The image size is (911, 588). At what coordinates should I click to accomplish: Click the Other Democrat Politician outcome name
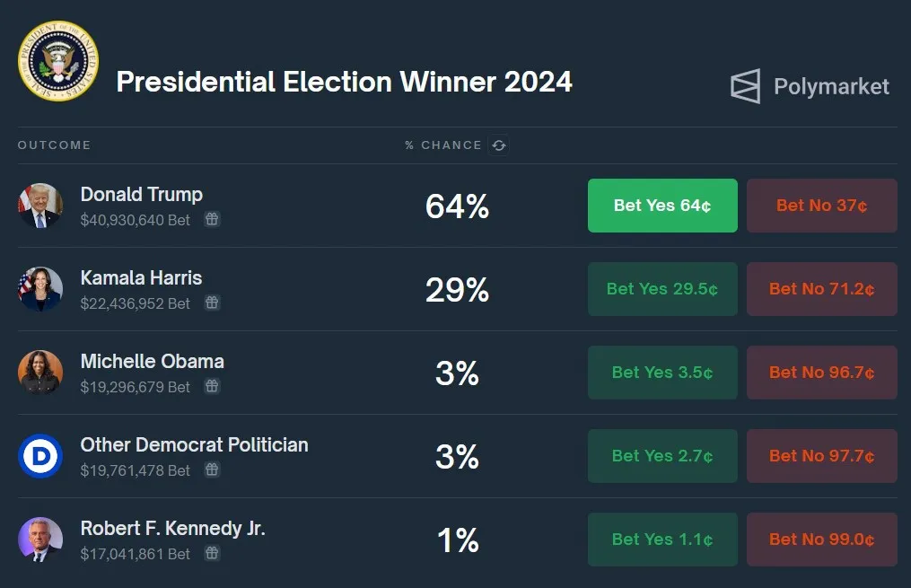(x=194, y=444)
